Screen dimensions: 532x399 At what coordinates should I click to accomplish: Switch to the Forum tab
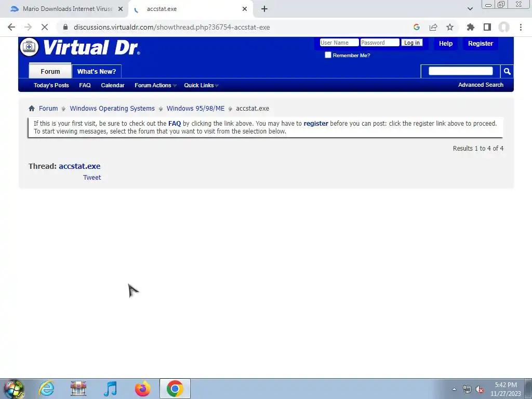click(x=50, y=71)
